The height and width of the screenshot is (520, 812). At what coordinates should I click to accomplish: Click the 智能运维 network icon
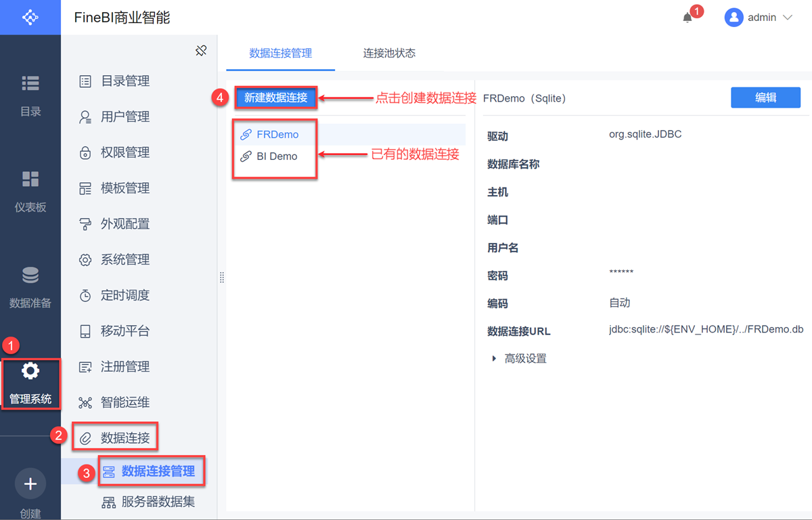[85, 403]
